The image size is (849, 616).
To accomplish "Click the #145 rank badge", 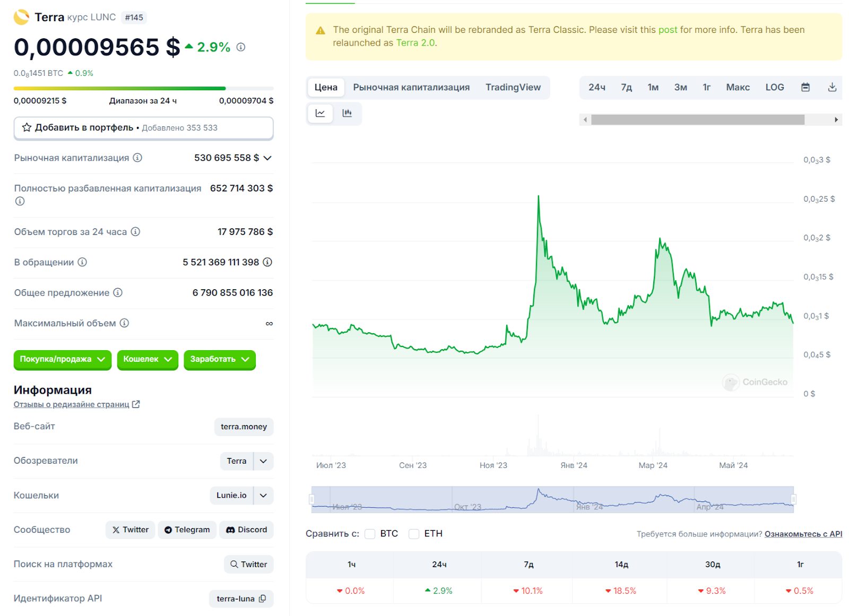I will (x=134, y=18).
